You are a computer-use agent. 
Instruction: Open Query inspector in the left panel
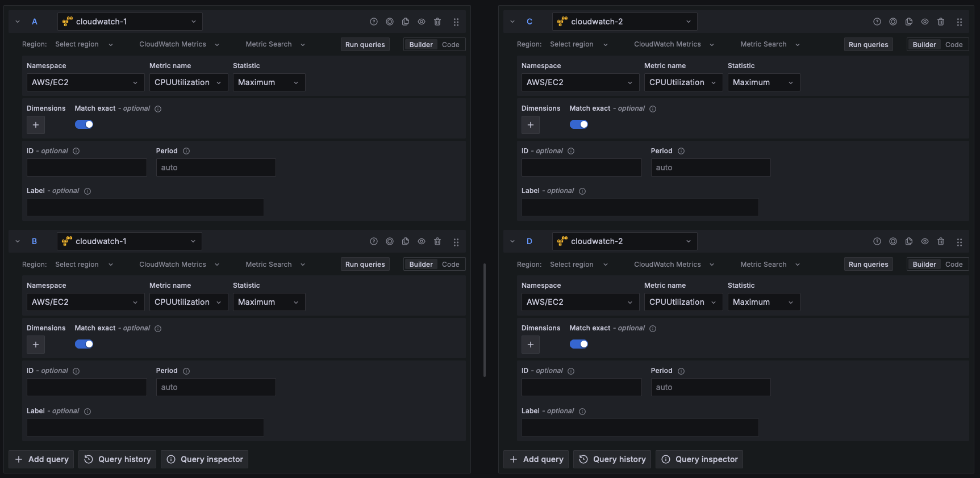pos(205,459)
